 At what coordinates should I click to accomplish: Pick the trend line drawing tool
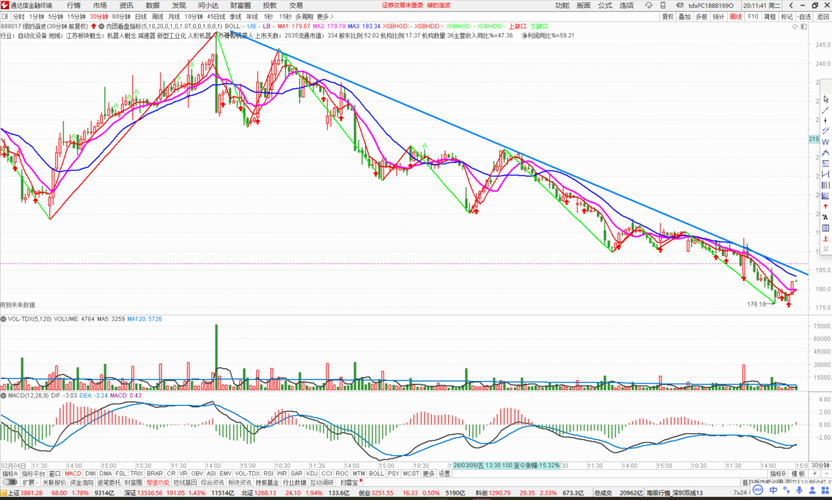click(826, 110)
